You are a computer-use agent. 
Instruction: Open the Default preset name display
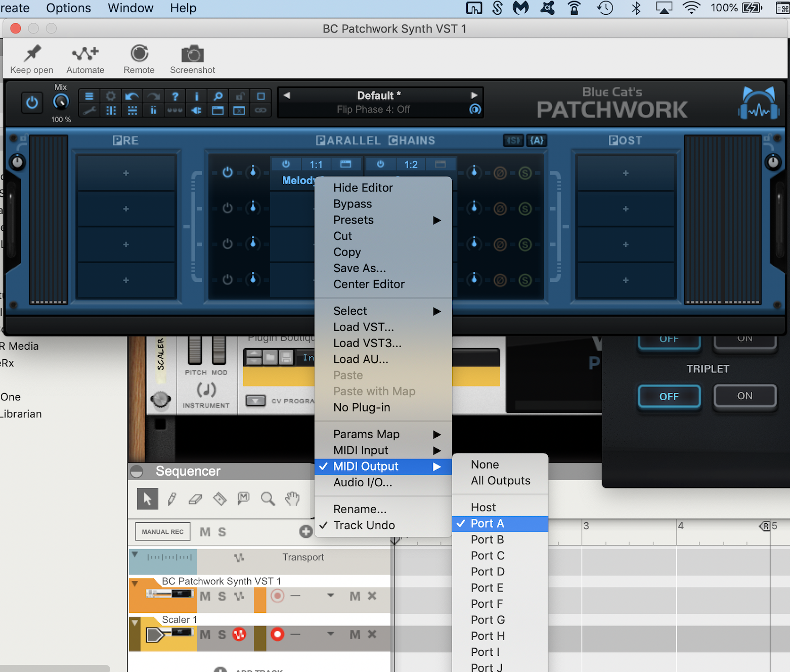[x=379, y=96]
